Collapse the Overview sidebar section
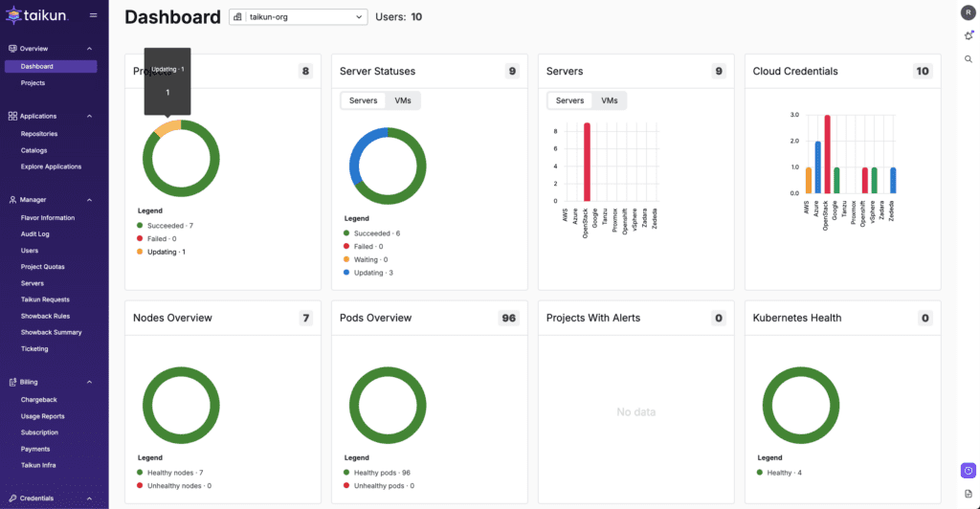Image resolution: width=980 pixels, height=509 pixels. [x=89, y=48]
